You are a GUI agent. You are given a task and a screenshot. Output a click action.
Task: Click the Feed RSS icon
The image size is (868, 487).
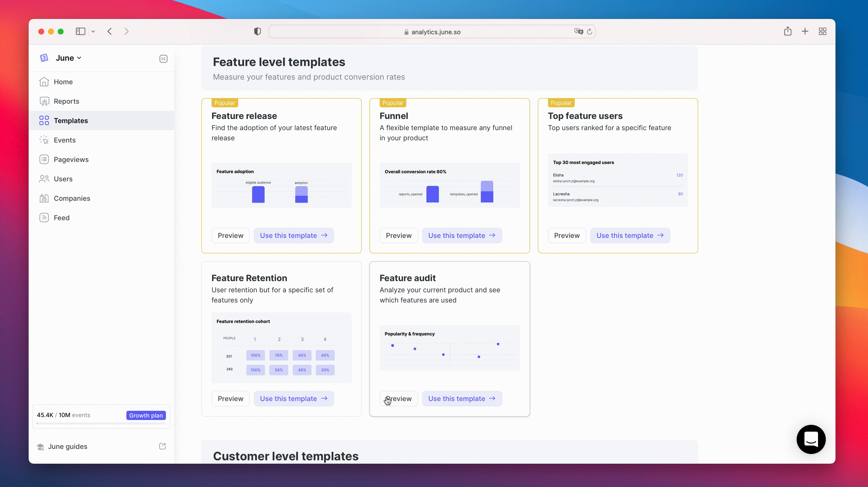tap(44, 218)
